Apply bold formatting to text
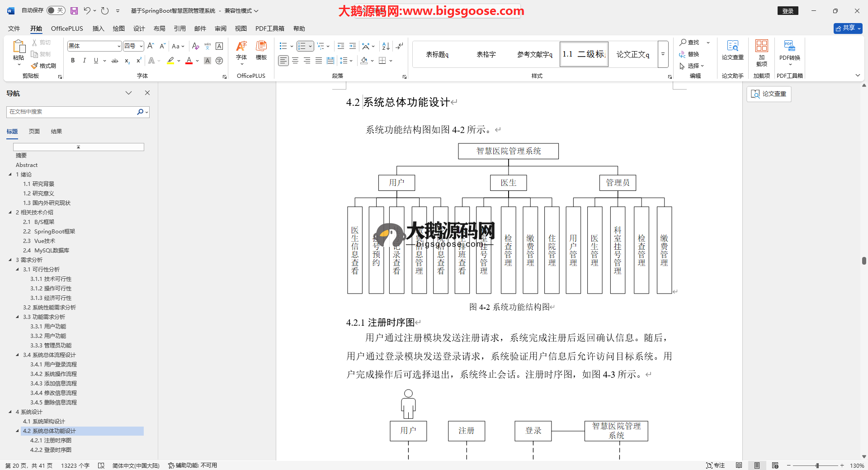The height and width of the screenshot is (470, 868). 73,61
